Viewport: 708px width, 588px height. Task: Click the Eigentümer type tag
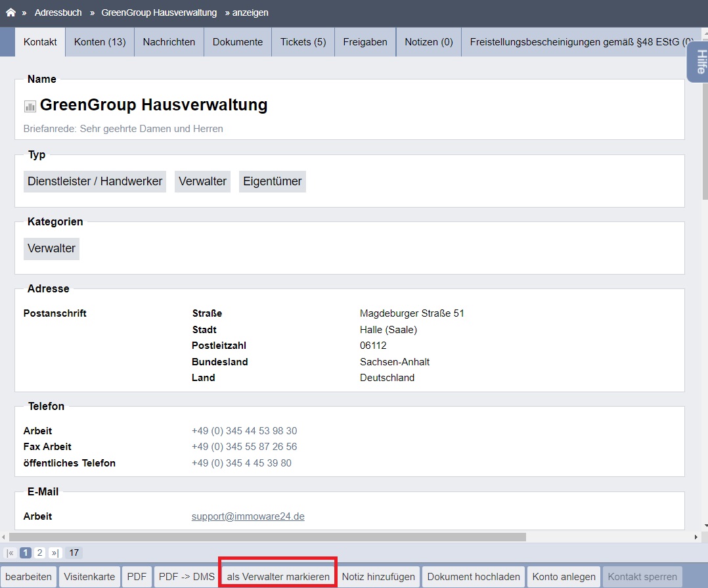273,181
